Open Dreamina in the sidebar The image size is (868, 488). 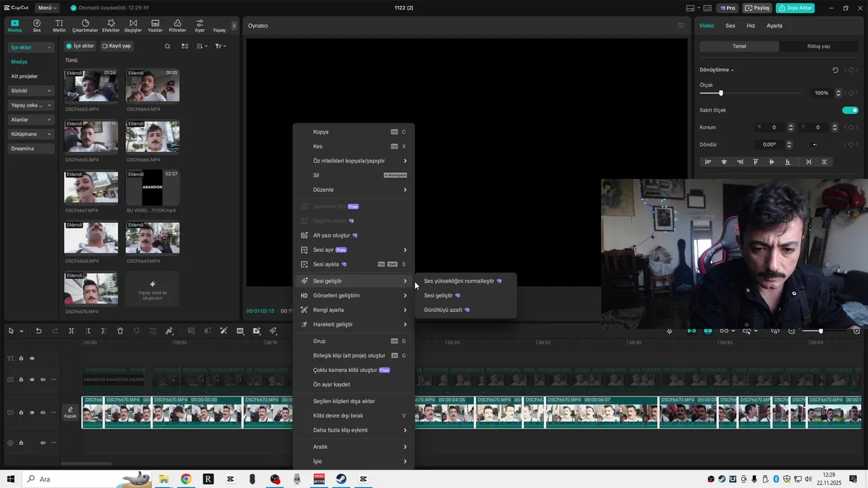(31, 148)
